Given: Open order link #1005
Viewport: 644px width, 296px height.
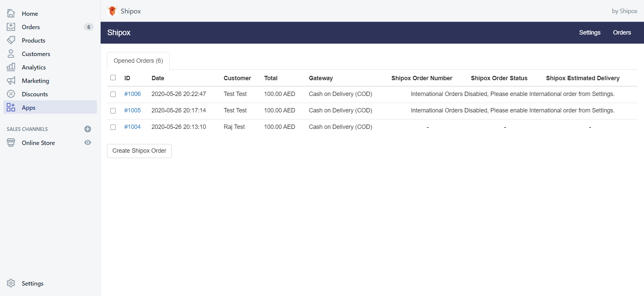Looking at the screenshot, I should click(132, 110).
